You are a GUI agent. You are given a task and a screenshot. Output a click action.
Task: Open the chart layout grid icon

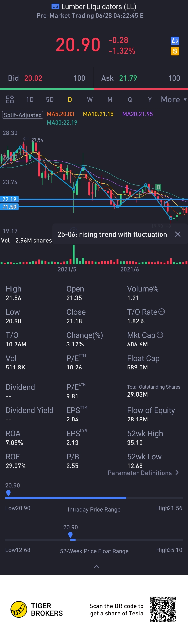(10, 100)
